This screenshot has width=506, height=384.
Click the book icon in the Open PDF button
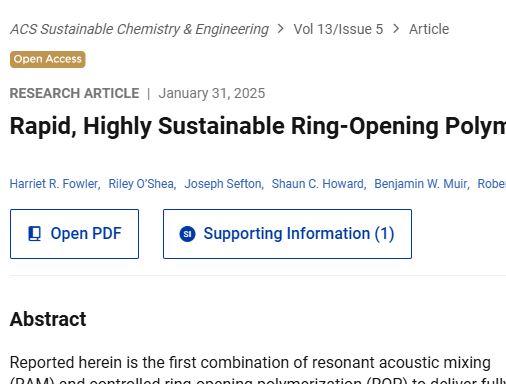(x=35, y=234)
